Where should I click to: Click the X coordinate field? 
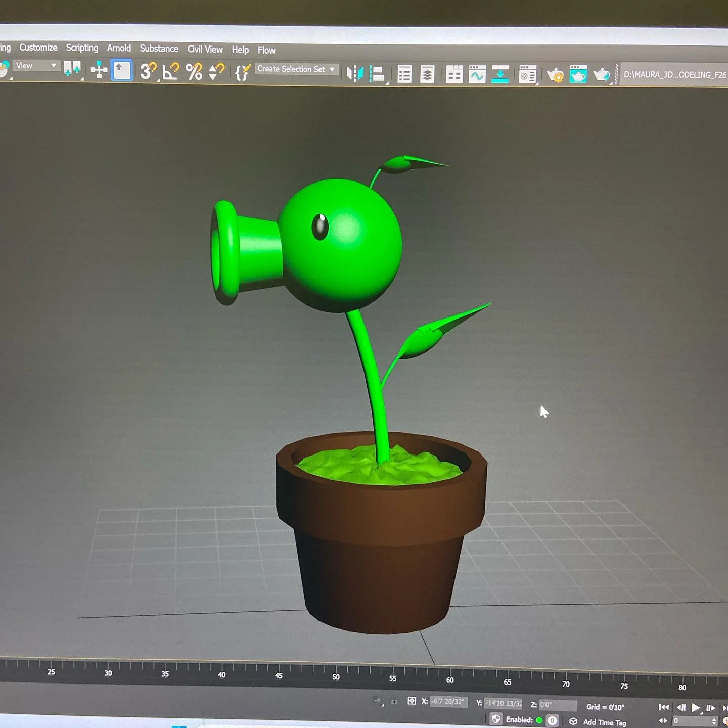pos(448,702)
